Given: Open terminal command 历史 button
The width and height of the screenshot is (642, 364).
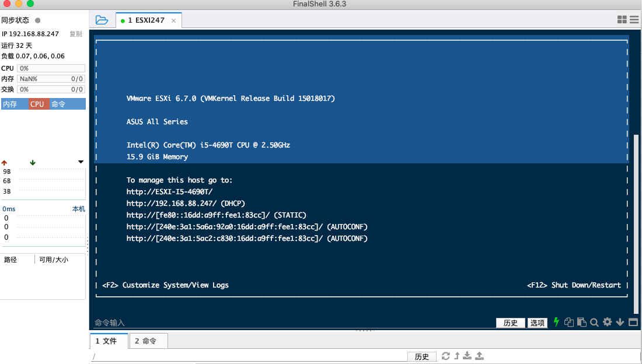Looking at the screenshot, I should pos(511,323).
